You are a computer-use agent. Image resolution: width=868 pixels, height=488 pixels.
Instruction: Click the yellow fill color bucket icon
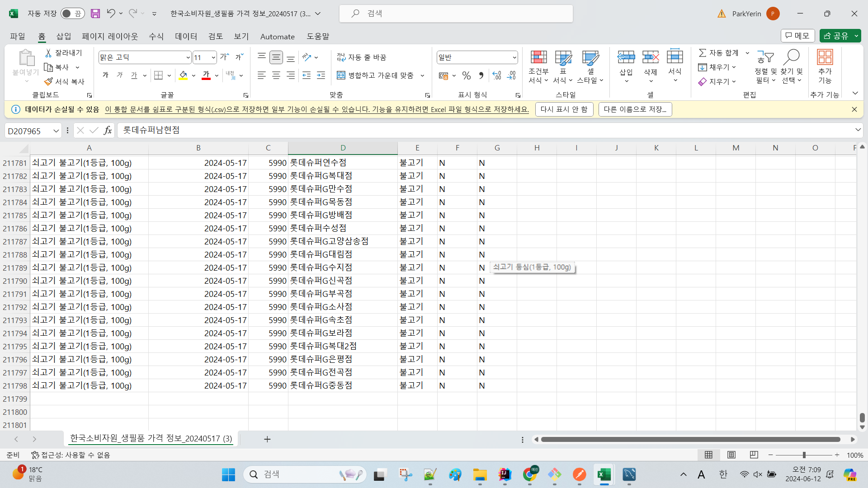pyautogui.click(x=183, y=75)
